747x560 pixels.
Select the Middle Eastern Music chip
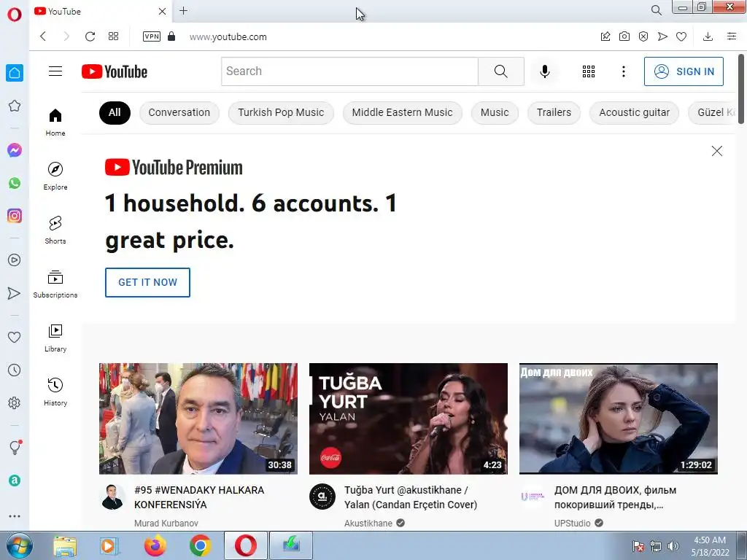pos(403,113)
